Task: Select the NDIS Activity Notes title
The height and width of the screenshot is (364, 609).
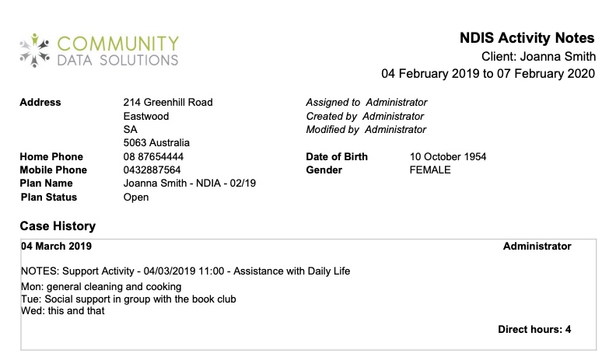Action: tap(527, 37)
